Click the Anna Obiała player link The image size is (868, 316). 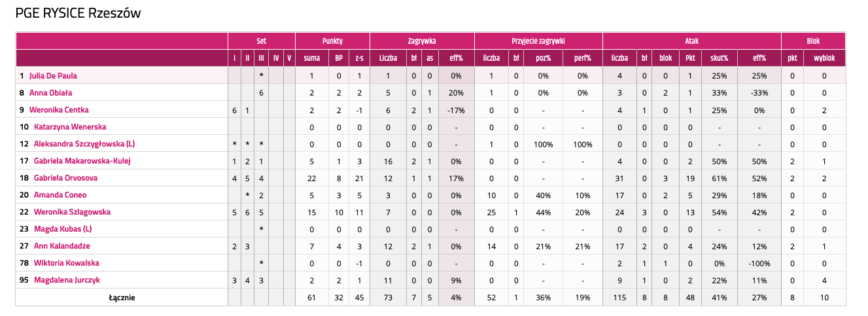(x=50, y=93)
